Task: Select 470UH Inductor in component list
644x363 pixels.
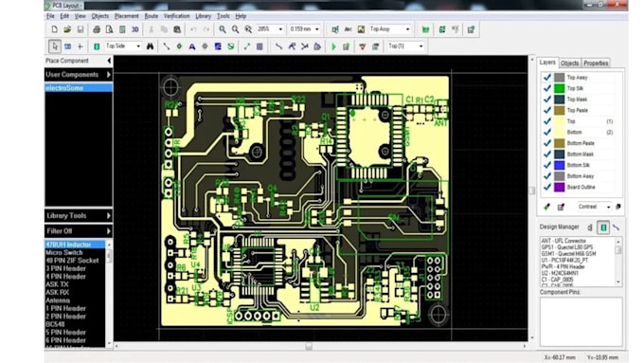Action: (x=75, y=245)
